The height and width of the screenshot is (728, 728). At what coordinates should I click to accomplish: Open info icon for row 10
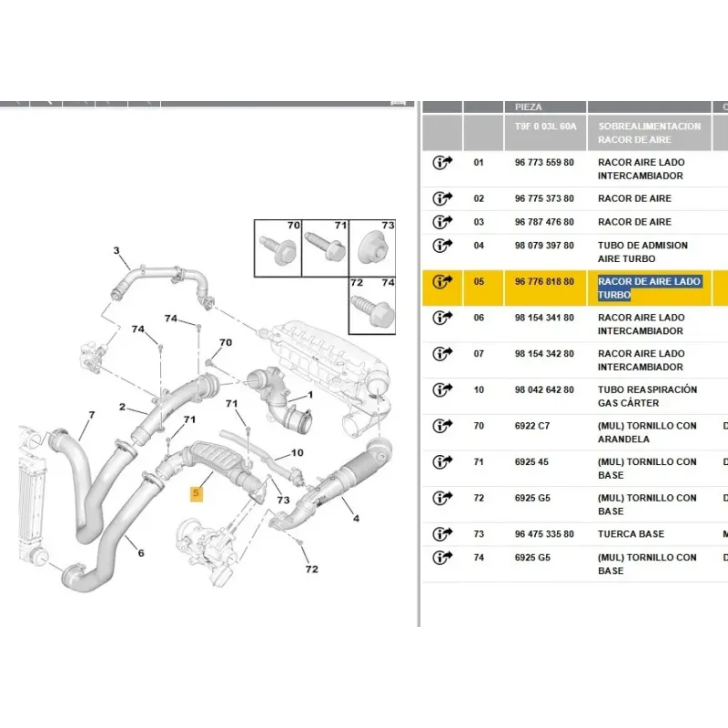442,389
